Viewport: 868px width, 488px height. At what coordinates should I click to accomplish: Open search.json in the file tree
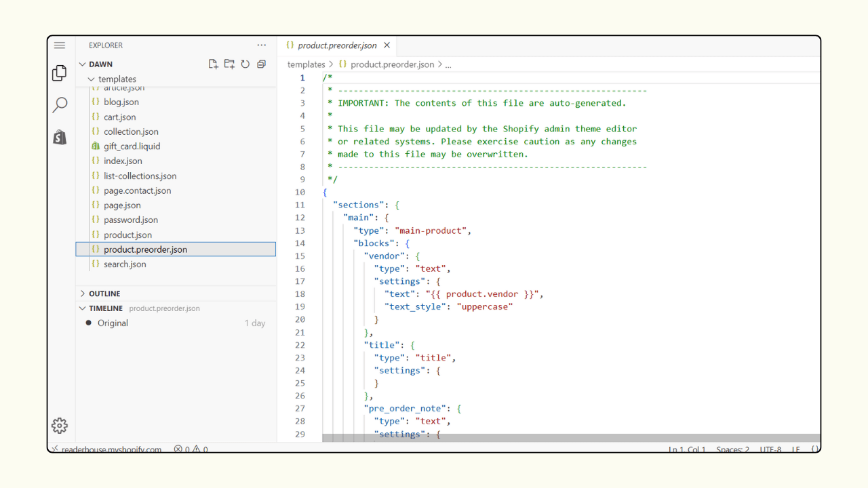pos(125,264)
